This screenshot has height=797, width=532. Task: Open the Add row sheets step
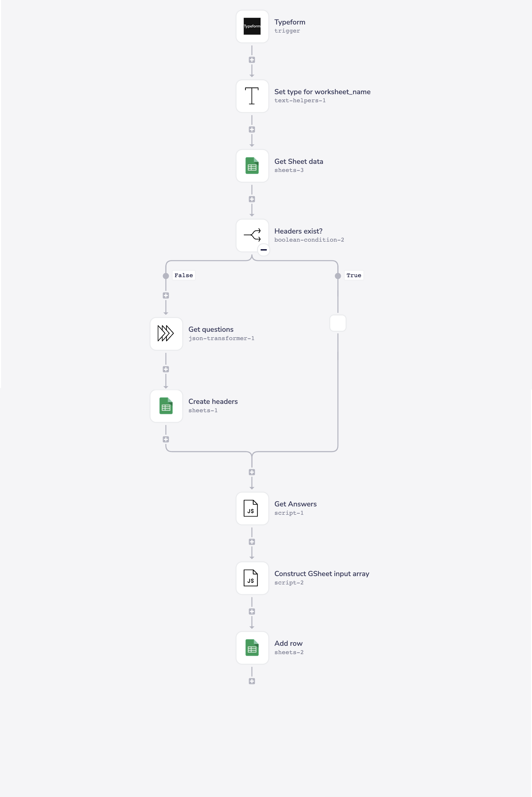click(x=252, y=648)
